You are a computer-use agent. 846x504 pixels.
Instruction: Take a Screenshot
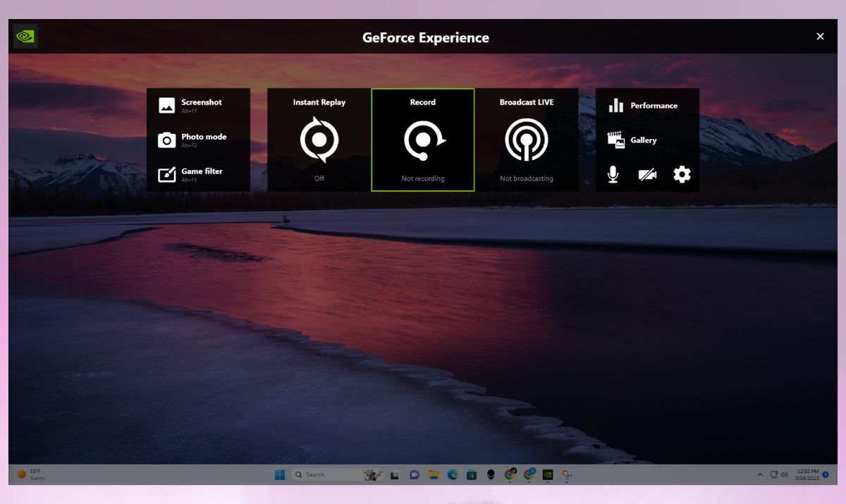pyautogui.click(x=199, y=104)
